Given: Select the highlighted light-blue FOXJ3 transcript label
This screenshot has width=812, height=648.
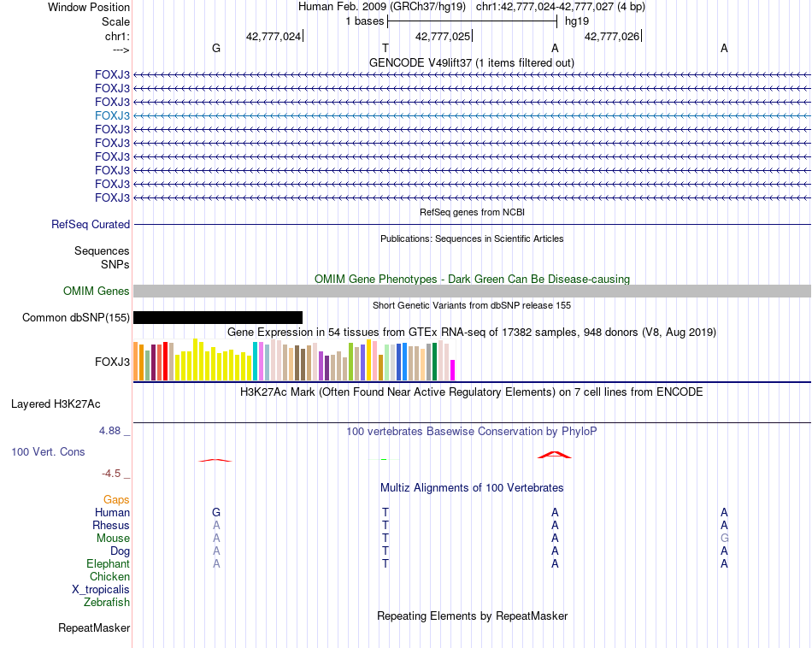Looking at the screenshot, I should point(112,115).
